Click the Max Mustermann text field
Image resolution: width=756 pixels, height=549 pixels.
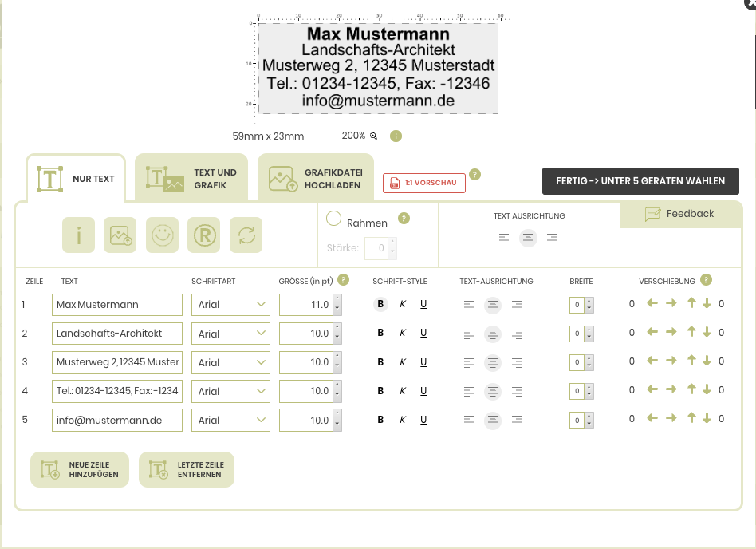tap(117, 305)
